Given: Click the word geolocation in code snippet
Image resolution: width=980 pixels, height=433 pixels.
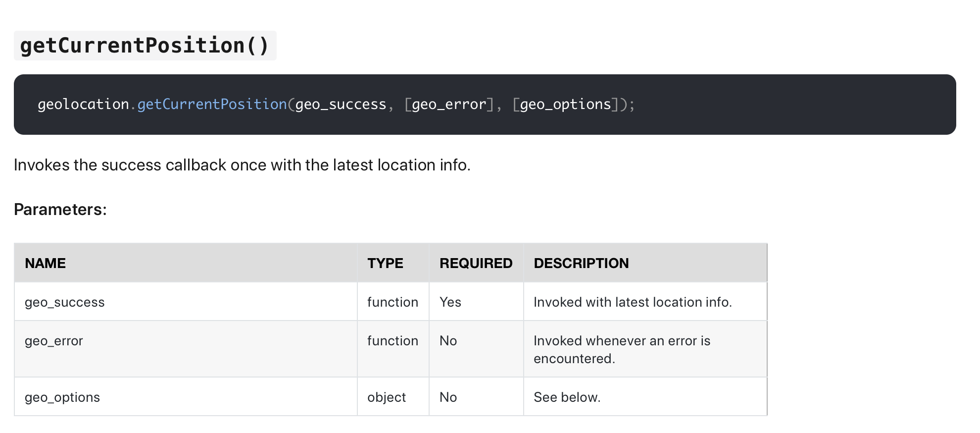Looking at the screenshot, I should pos(83,105).
